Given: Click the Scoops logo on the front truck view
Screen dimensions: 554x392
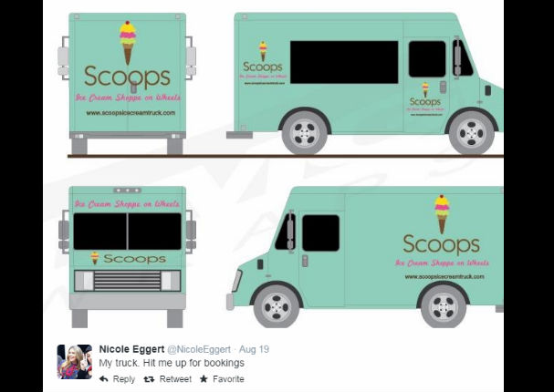Looking at the screenshot, I should [x=129, y=259].
